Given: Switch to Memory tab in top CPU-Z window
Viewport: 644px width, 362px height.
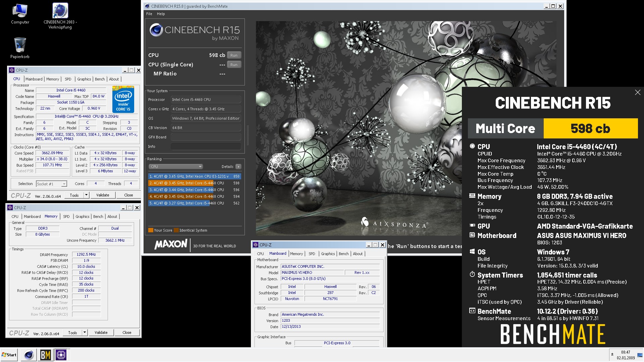Looking at the screenshot, I should pyautogui.click(x=53, y=79).
